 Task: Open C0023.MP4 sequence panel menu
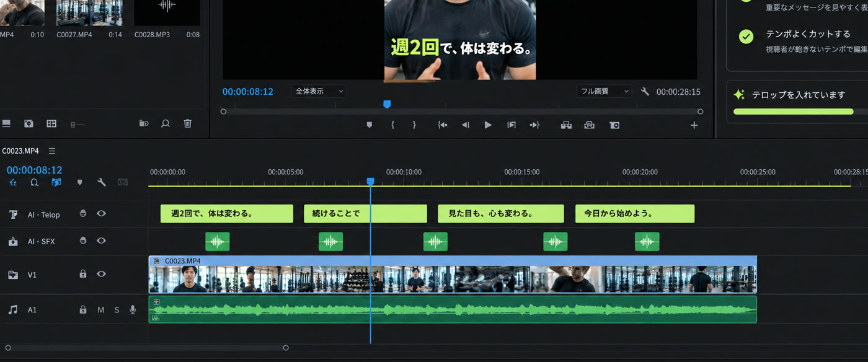point(52,151)
